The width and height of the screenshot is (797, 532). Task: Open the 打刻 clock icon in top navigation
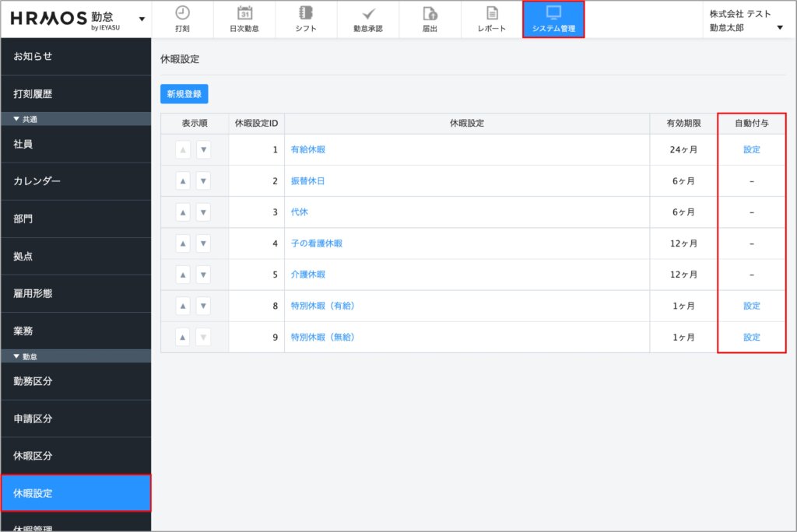[x=182, y=13]
